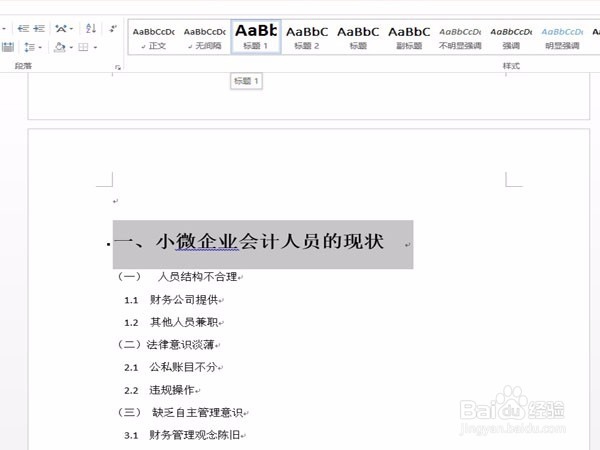Apply the 副标题 (Subtitle) style
This screenshot has height=450, width=600.
tap(409, 38)
